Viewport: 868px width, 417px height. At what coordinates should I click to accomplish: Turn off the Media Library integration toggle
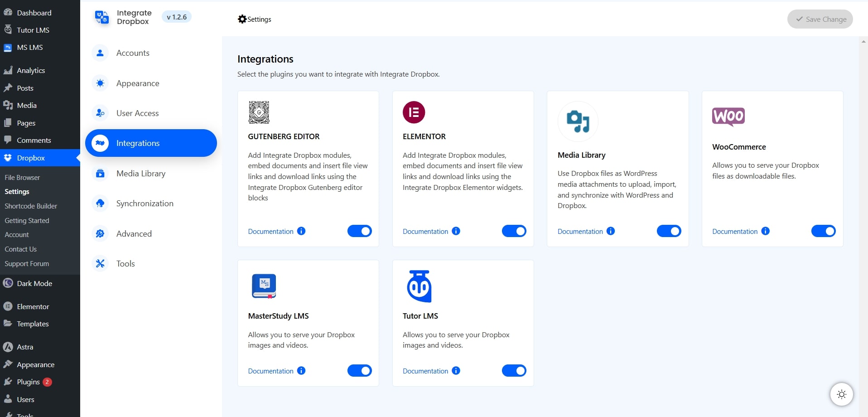(669, 231)
